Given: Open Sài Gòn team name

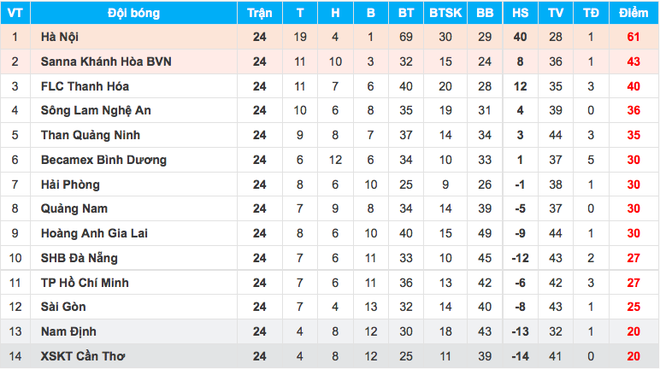Looking at the screenshot, I should [63, 307].
